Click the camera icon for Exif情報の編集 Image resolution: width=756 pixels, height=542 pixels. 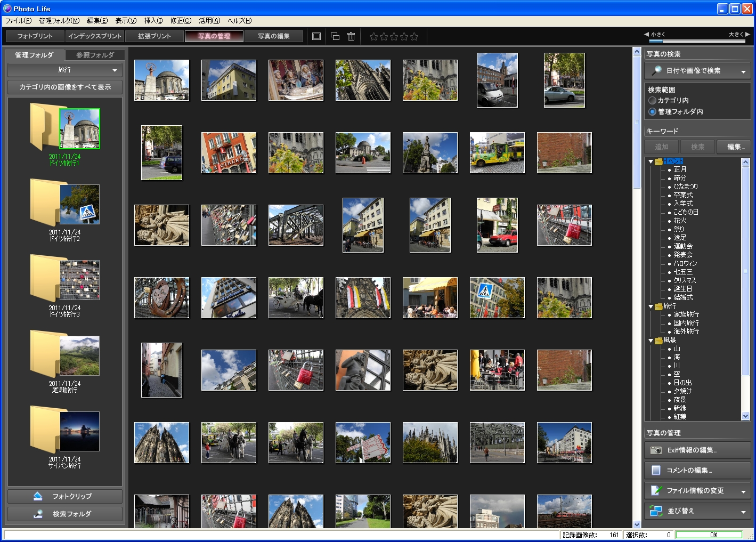click(x=656, y=450)
